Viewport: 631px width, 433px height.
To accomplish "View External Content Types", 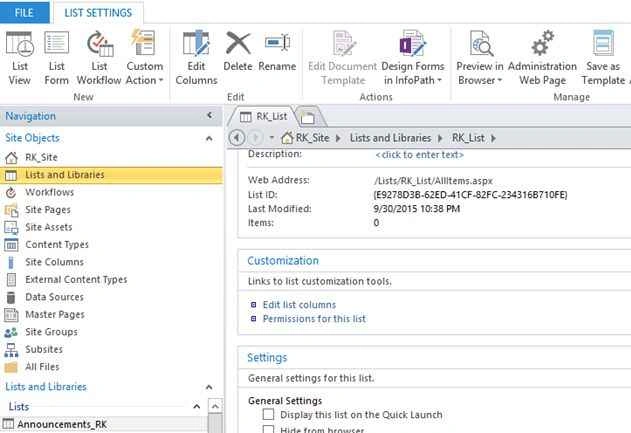I will point(76,280).
